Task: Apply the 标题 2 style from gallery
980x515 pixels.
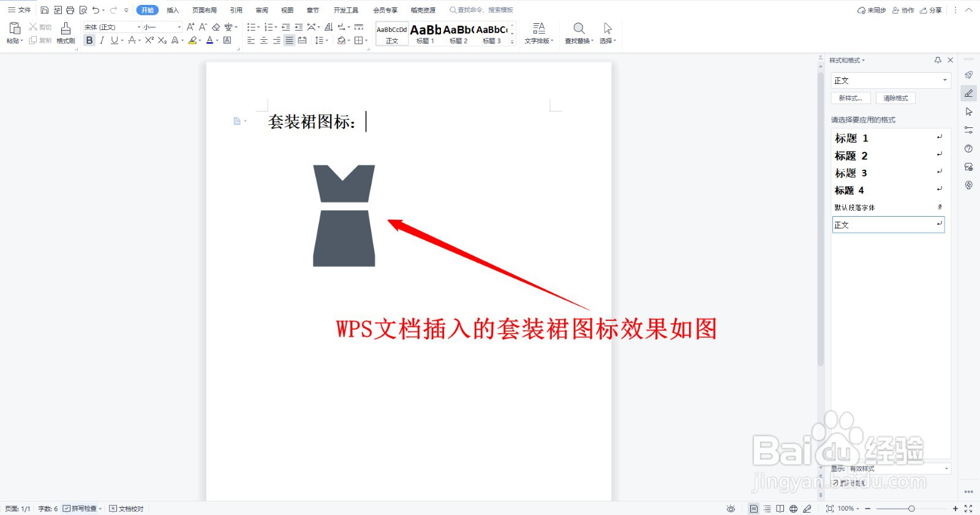Action: [x=458, y=34]
